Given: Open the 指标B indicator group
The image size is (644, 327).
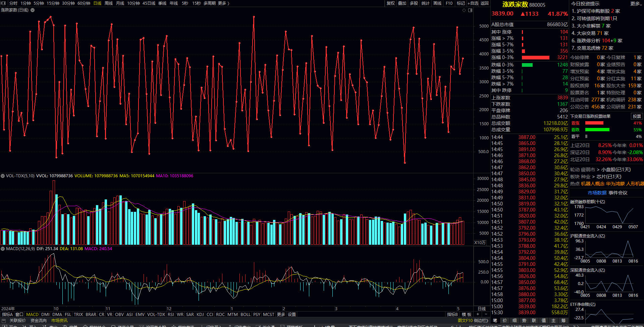Looking at the screenshot, I should point(452,315).
